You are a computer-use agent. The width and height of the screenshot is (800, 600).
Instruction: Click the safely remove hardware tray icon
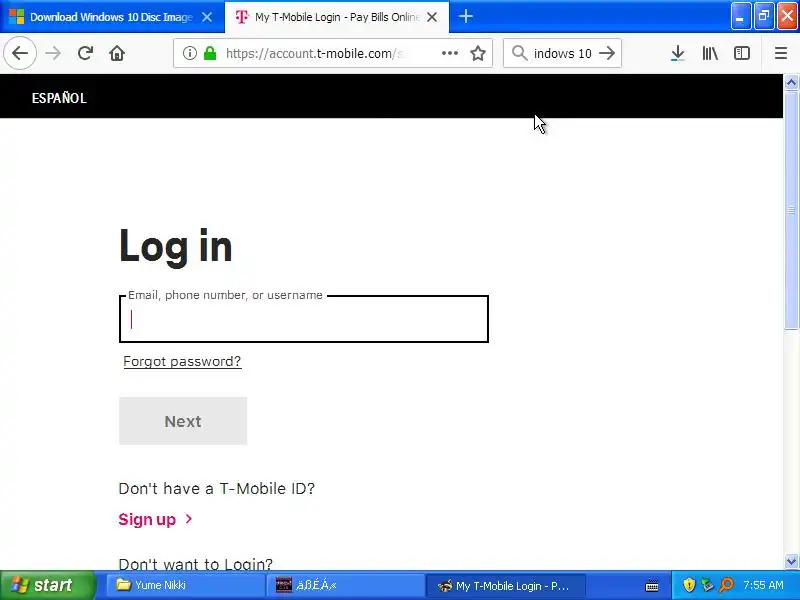[707, 585]
